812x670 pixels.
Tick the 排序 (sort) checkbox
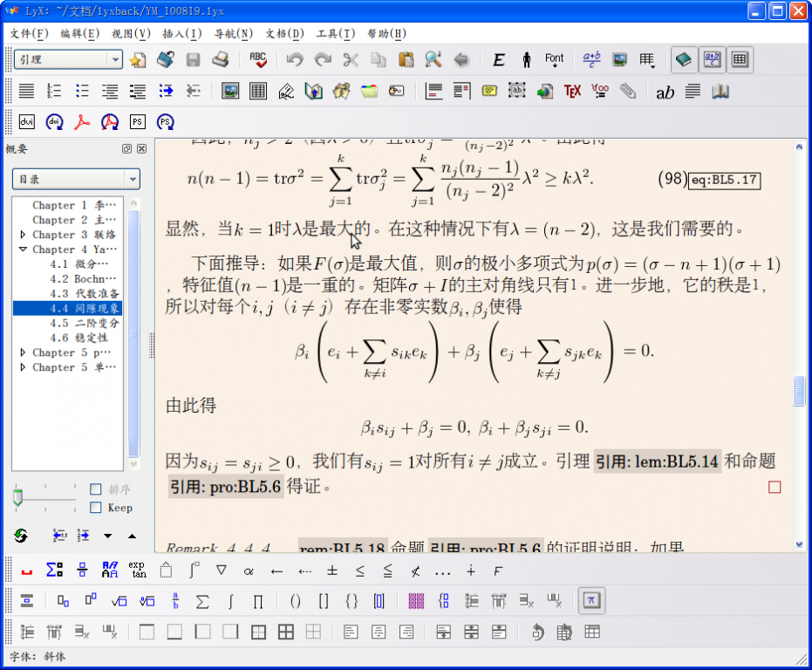pos(96,489)
